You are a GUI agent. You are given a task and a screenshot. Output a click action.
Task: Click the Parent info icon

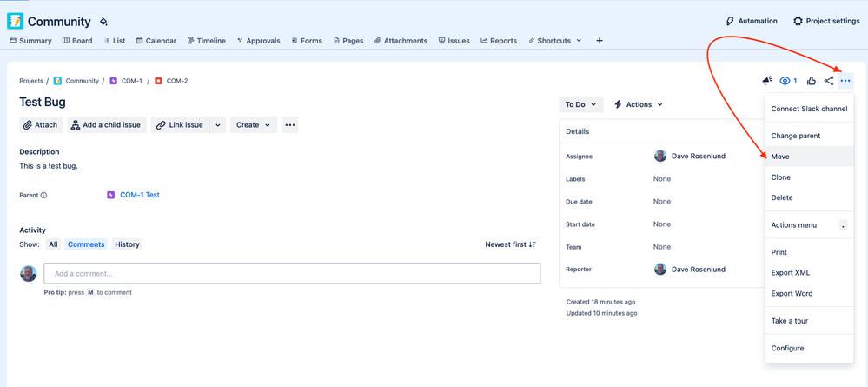coord(43,195)
